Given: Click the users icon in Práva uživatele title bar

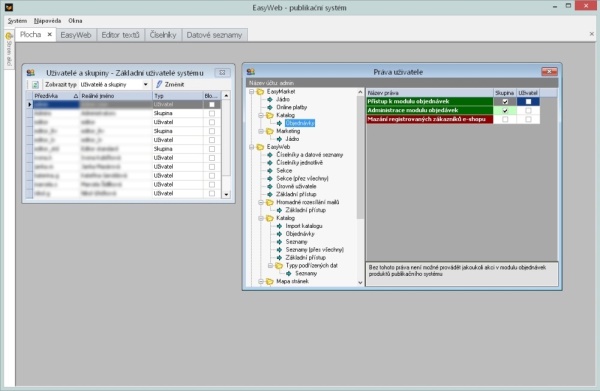Looking at the screenshot, I should [x=251, y=72].
